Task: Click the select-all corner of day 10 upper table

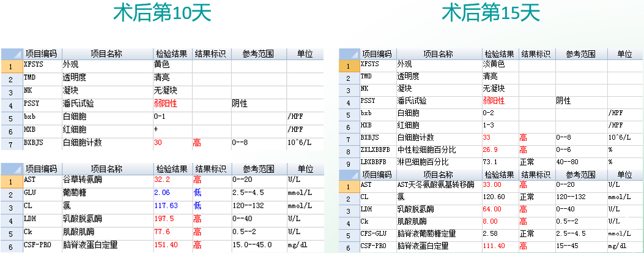Action: pos(12,53)
